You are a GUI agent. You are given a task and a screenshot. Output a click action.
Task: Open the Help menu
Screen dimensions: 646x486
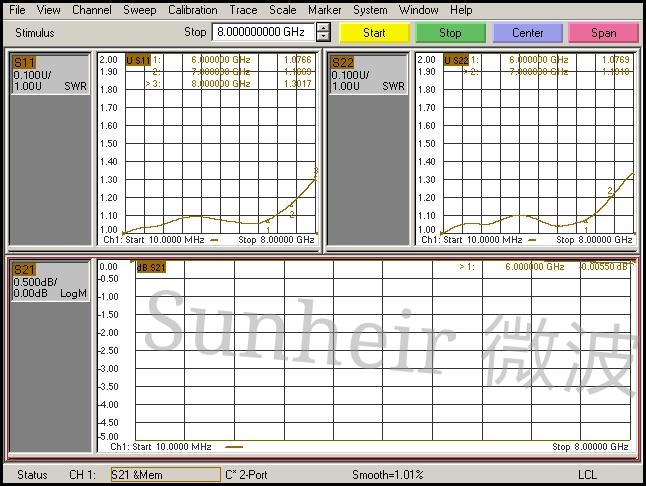461,9
